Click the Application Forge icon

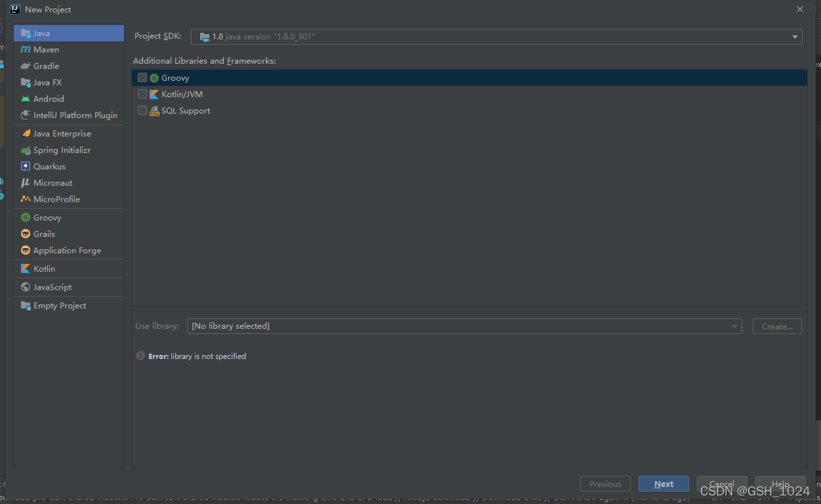coord(26,250)
